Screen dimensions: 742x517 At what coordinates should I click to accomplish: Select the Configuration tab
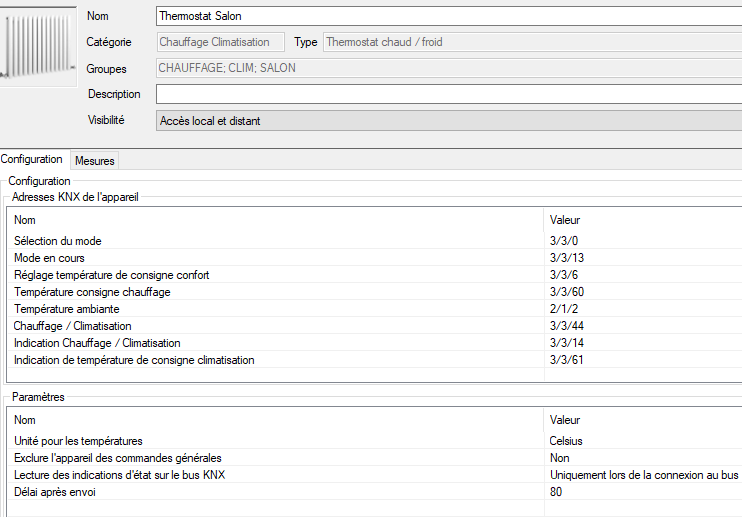coord(32,159)
